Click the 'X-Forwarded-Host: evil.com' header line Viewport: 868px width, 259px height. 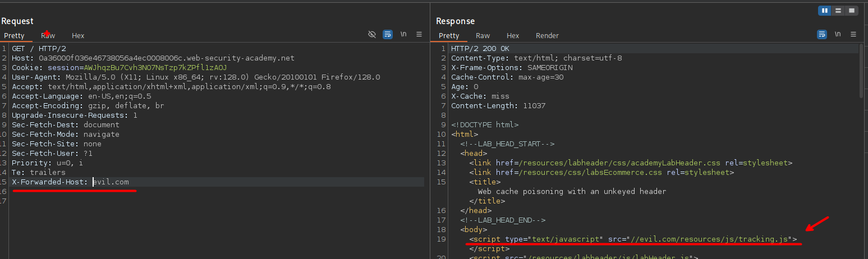point(70,182)
